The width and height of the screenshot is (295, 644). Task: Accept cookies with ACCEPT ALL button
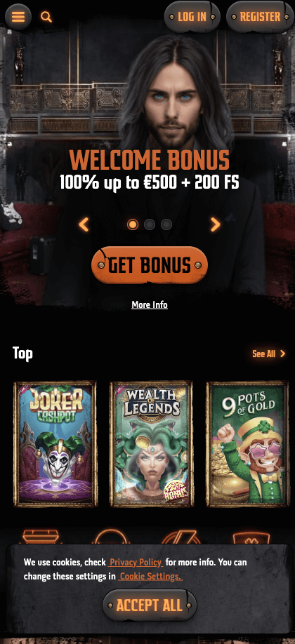point(150,605)
